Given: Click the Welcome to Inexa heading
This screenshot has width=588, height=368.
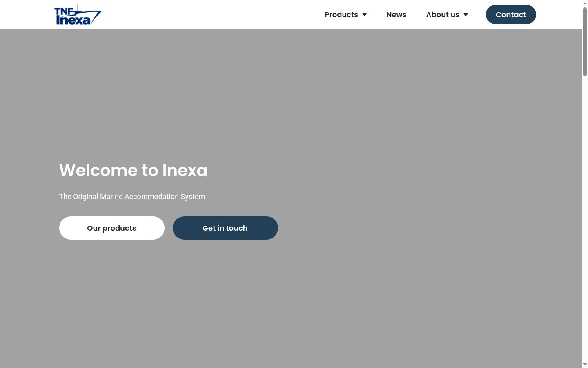Looking at the screenshot, I should click(133, 171).
